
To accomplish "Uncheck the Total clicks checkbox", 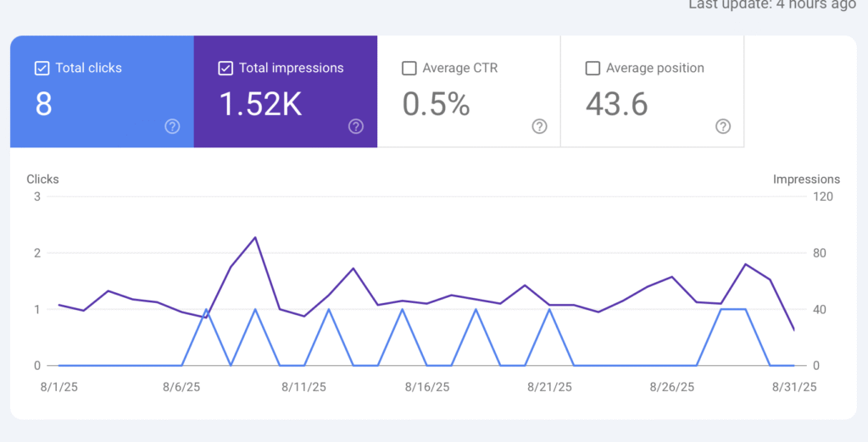I will (x=42, y=69).
